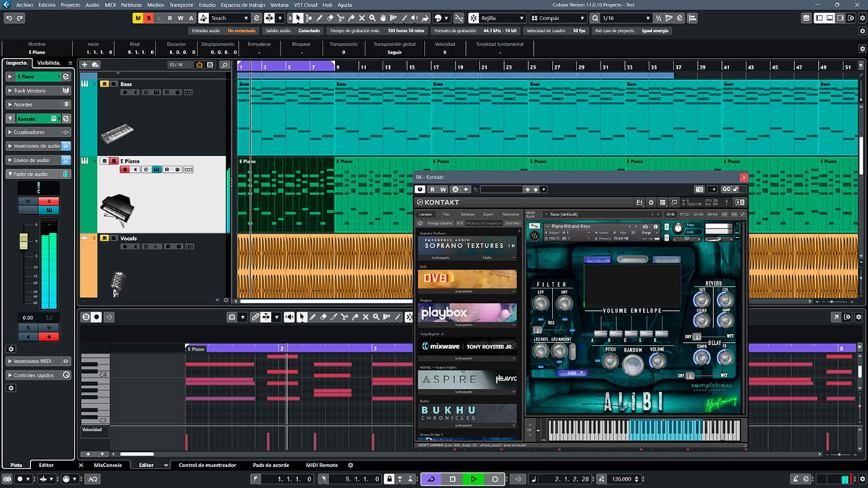Image resolution: width=868 pixels, height=488 pixels.
Task: Toggle Solo Editor S button in key editor
Action: pyautogui.click(x=86, y=317)
